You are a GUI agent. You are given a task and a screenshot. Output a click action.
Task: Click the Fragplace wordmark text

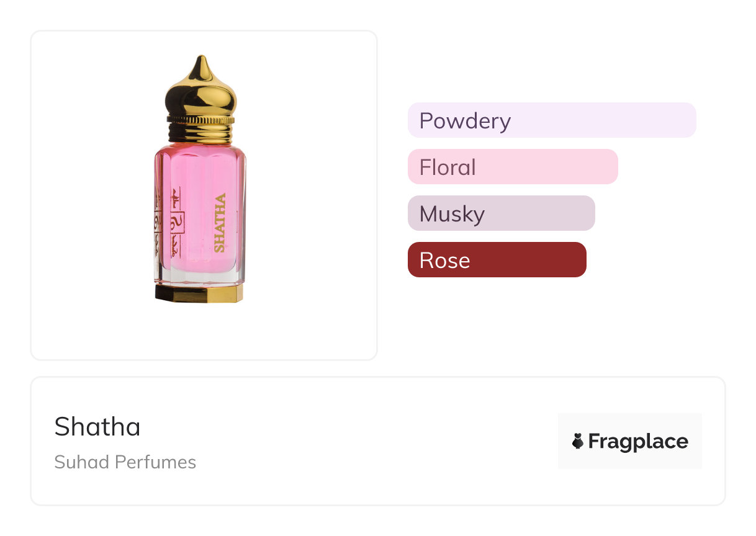tap(638, 441)
